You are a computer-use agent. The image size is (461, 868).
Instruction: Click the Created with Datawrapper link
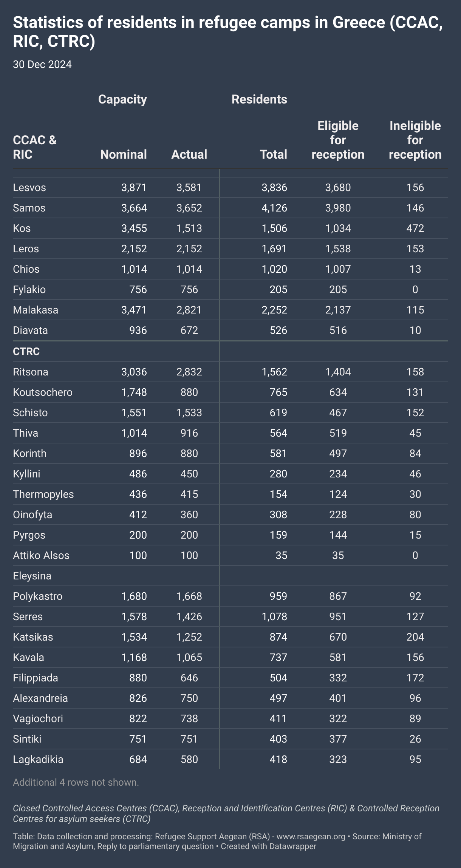[268, 846]
